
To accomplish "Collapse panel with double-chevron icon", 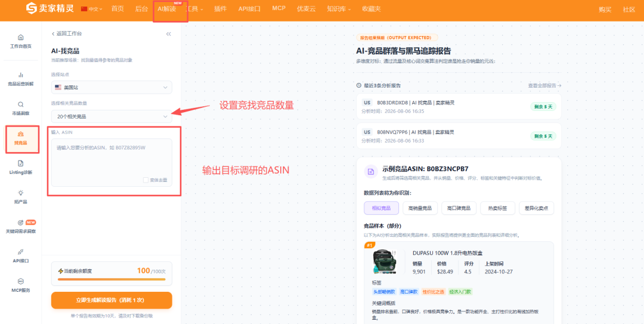I will pos(168,34).
